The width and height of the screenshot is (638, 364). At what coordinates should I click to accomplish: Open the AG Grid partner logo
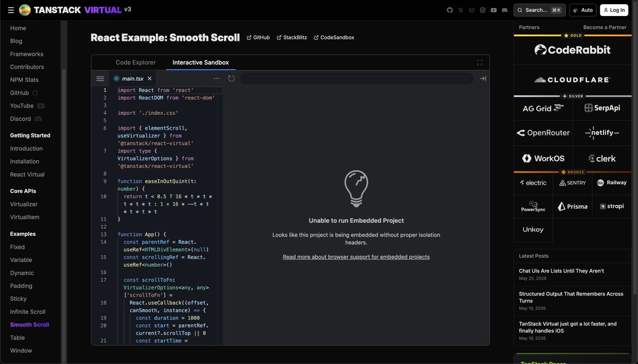point(543,108)
